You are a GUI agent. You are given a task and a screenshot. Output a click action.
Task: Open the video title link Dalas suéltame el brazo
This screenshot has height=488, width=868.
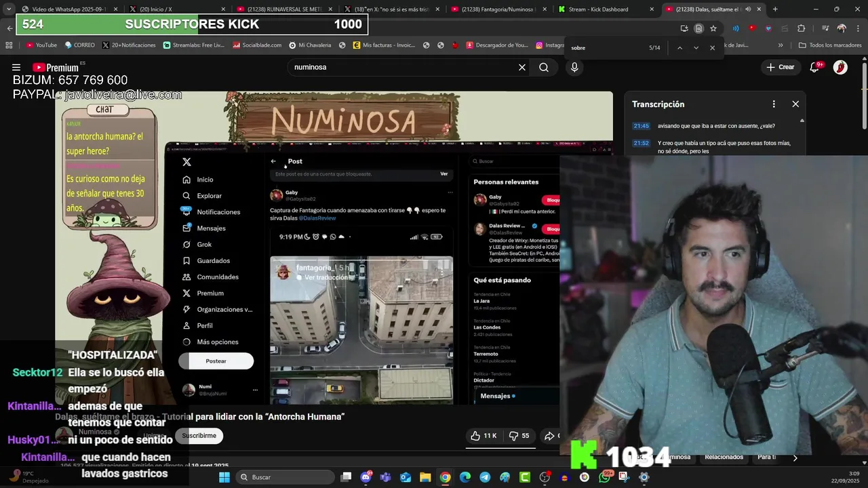tap(199, 417)
